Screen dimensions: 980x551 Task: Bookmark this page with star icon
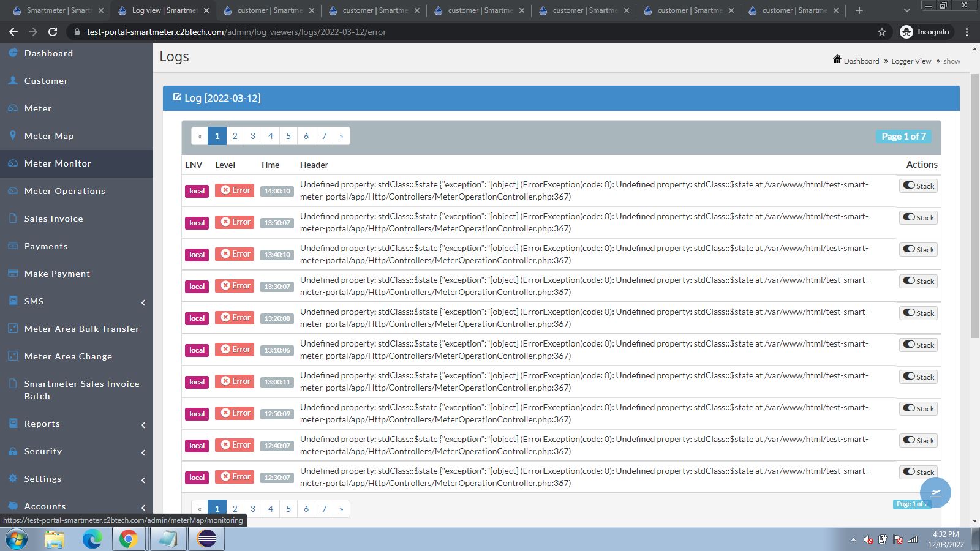click(x=882, y=32)
